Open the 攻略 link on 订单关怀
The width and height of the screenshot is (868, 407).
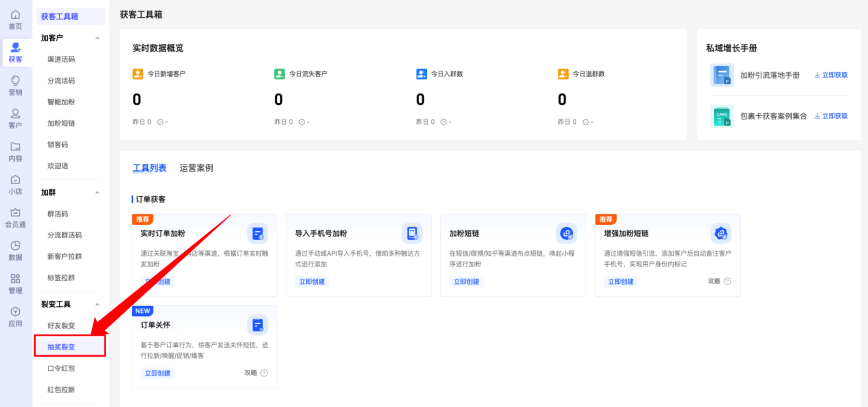click(x=251, y=373)
